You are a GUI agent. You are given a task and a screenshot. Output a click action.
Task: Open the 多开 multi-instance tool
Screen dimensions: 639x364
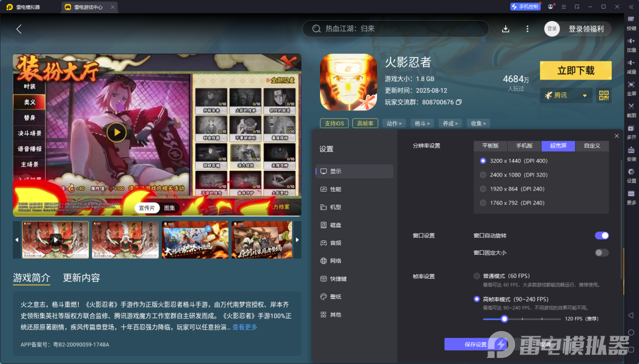pos(631,132)
